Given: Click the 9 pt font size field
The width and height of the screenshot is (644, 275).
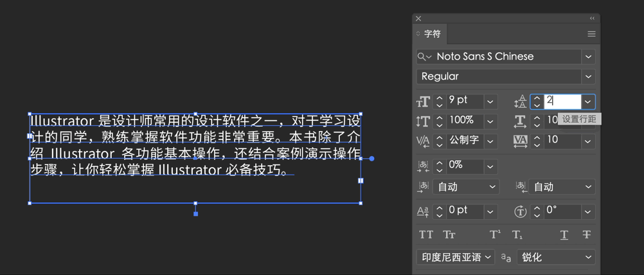Looking at the screenshot, I should [465, 102].
